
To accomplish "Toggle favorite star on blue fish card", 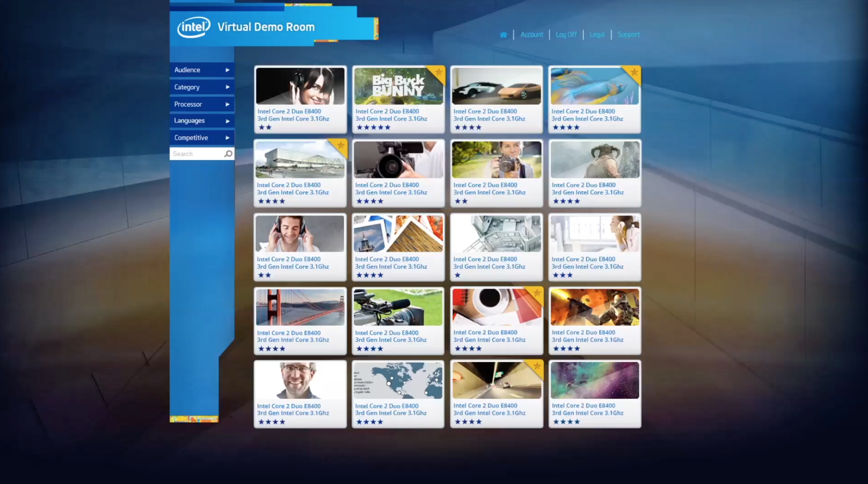I will tap(634, 73).
